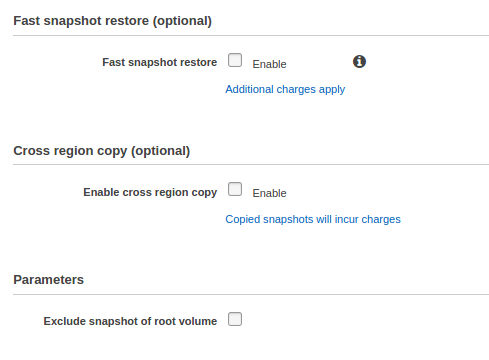The width and height of the screenshot is (489, 360).
Task: Click the Parameters section heading
Action: point(49,280)
